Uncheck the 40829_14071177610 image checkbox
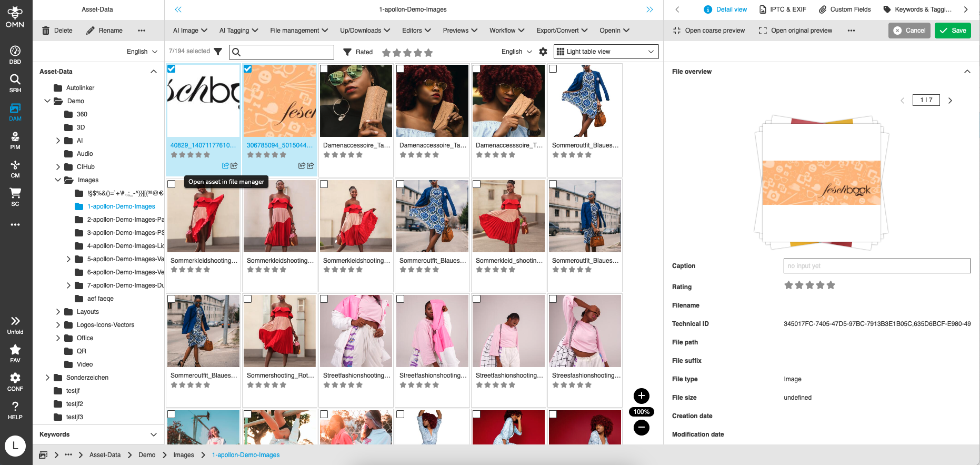Viewport: 980px width, 465px height. (x=172, y=69)
